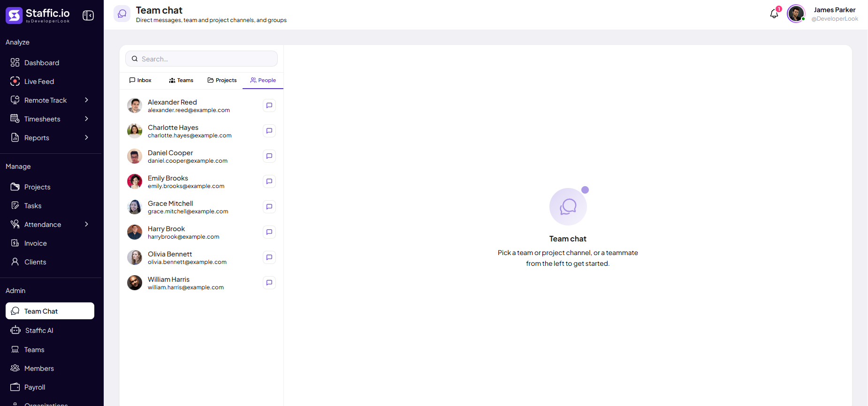
Task: Select Team Chat in the Admin section
Action: [x=50, y=311]
